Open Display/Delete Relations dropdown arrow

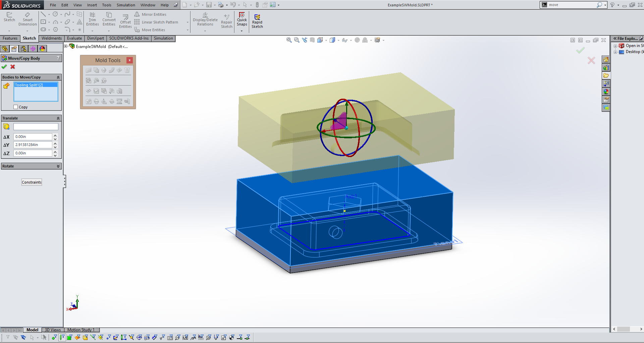click(x=205, y=31)
